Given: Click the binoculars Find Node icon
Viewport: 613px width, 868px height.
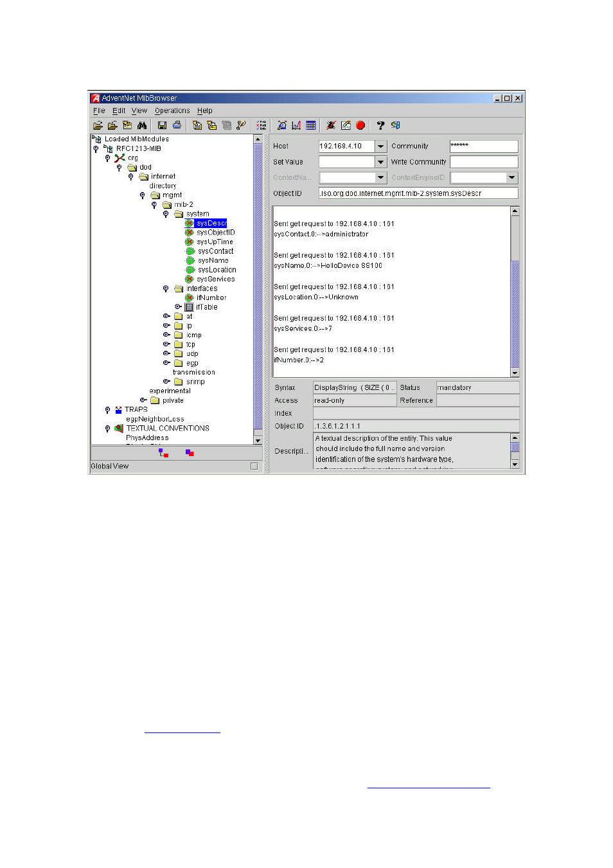Looking at the screenshot, I should 142,125.
